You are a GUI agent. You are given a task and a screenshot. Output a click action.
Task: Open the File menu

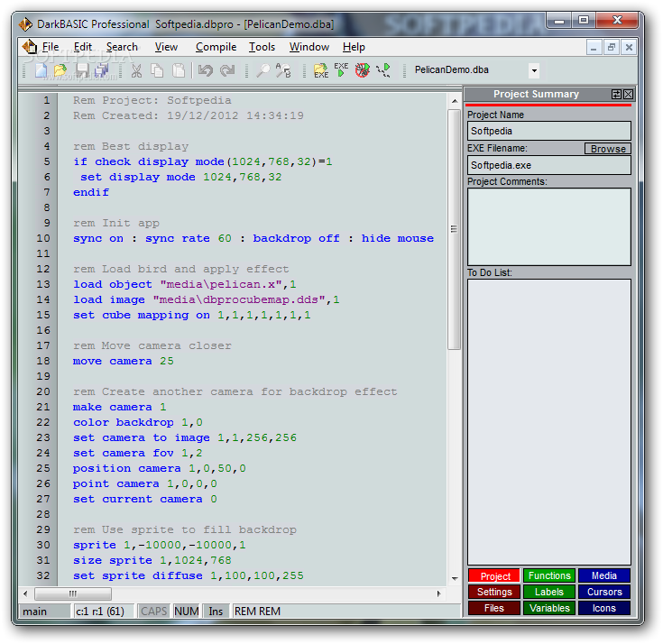[51, 47]
